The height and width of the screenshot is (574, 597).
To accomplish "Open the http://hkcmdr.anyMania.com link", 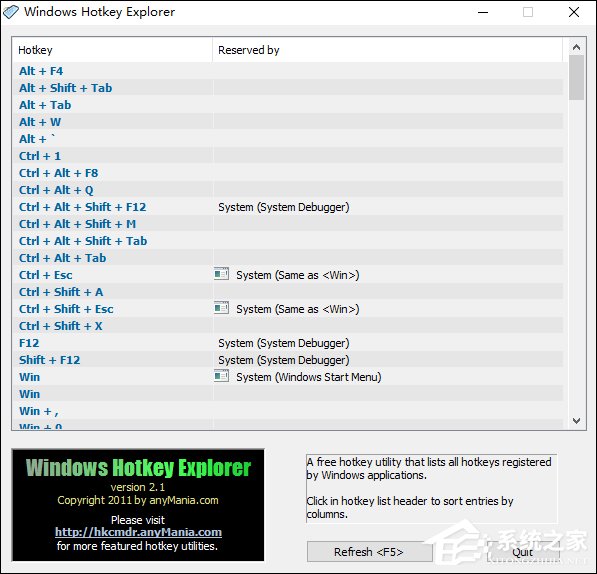I will pos(138,532).
